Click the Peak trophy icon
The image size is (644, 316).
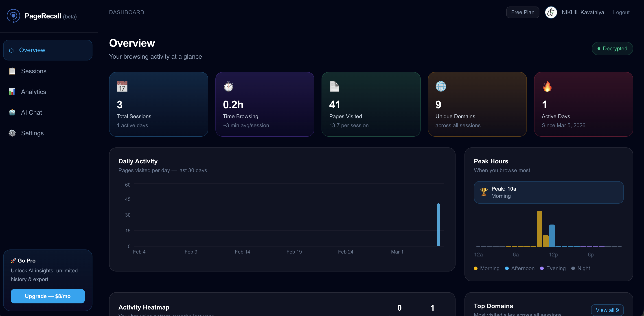pyautogui.click(x=484, y=192)
